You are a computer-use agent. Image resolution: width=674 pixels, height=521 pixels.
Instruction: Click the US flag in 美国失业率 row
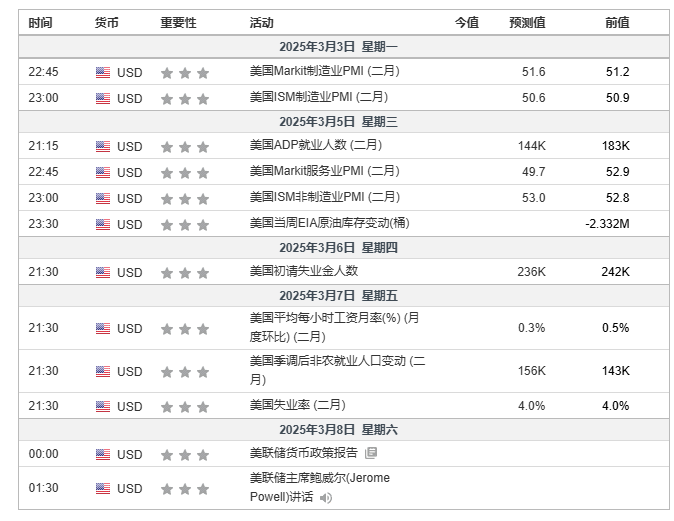(103, 406)
